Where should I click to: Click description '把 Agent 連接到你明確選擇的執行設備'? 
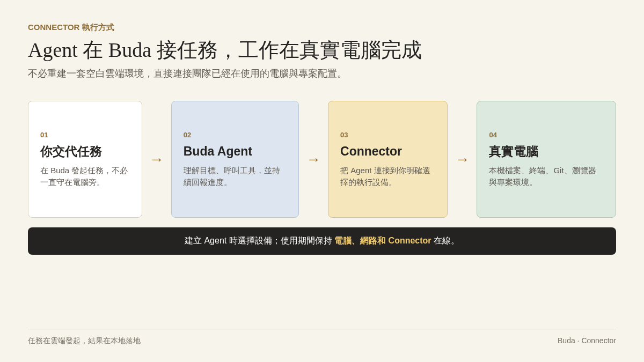pyautogui.click(x=385, y=176)
